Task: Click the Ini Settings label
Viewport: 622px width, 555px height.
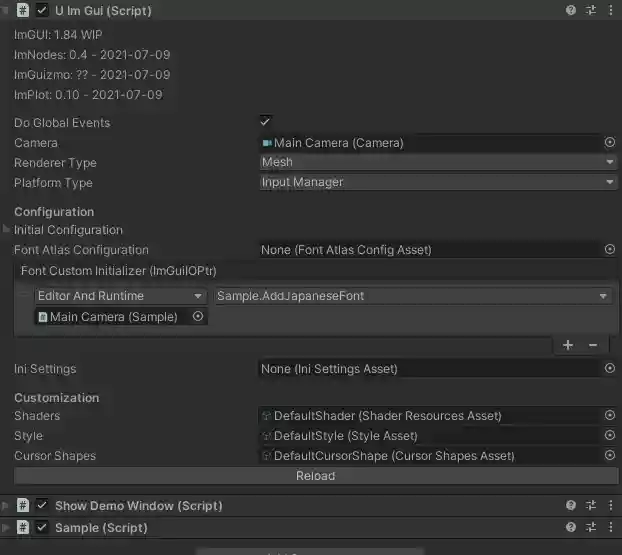Action: pyautogui.click(x=45, y=369)
